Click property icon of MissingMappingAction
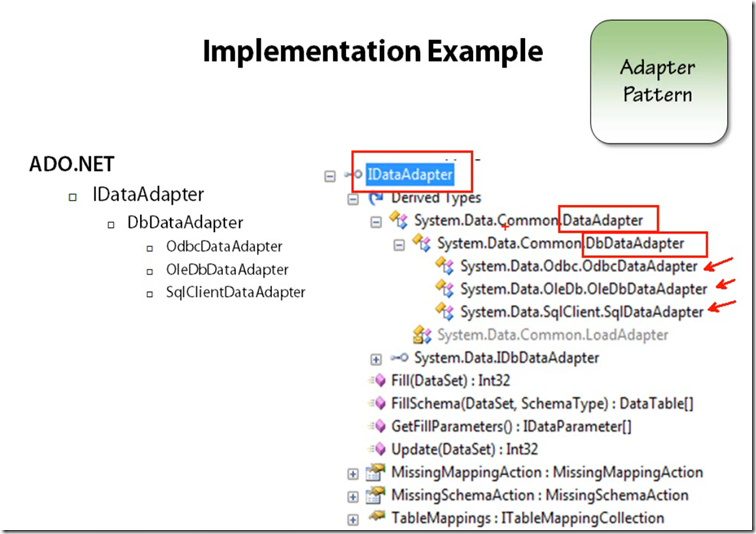Viewport: 756px width, 534px height. point(376,472)
